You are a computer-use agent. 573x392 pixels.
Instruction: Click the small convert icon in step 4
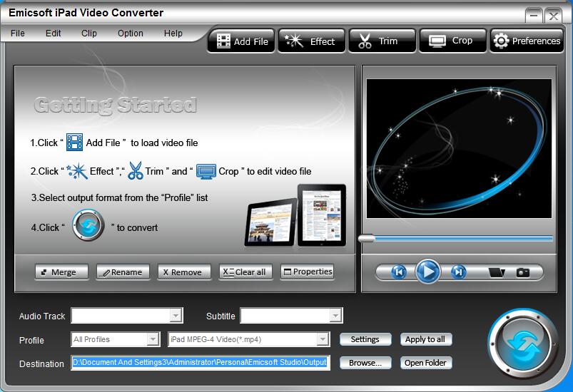click(x=88, y=225)
